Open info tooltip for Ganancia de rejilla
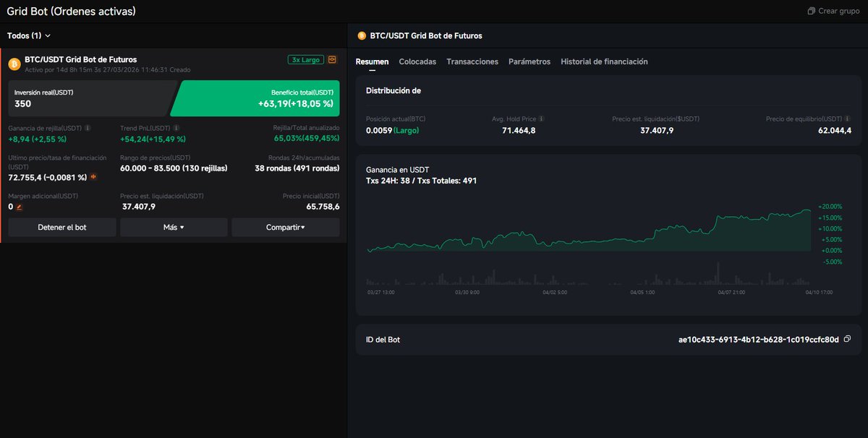Screen dimensions: 868x438 pyautogui.click(x=88, y=128)
